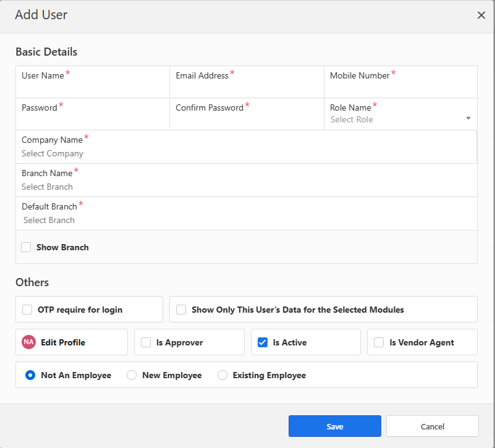Open the Select Company dropdown
Screen dimensions: 495x448
[246, 153]
